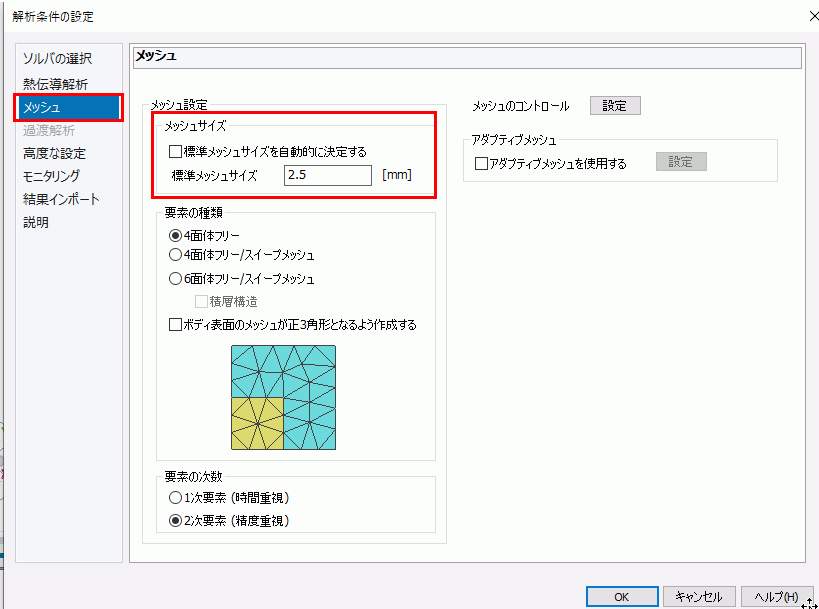This screenshot has height=609, width=819.
Task: Open メッシュのコントロール 設定 button
Action: [x=614, y=105]
